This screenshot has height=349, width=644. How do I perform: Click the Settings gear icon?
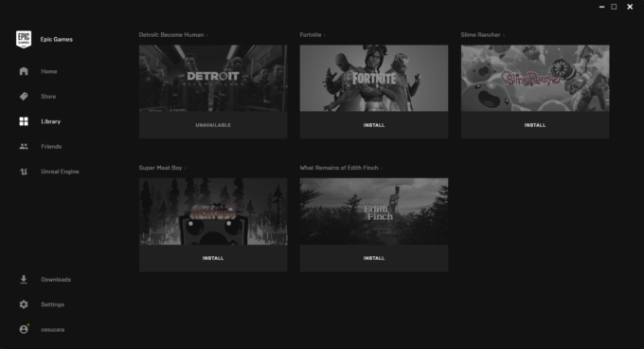point(24,304)
